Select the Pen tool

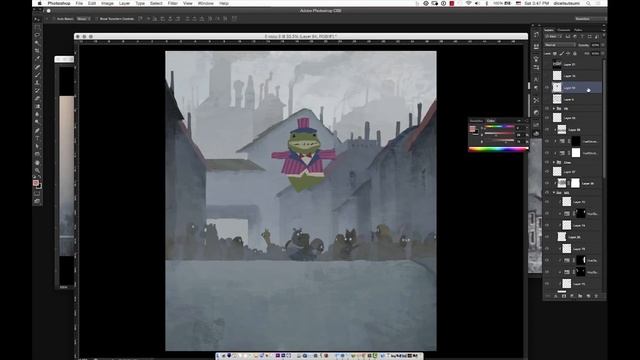tap(37, 130)
